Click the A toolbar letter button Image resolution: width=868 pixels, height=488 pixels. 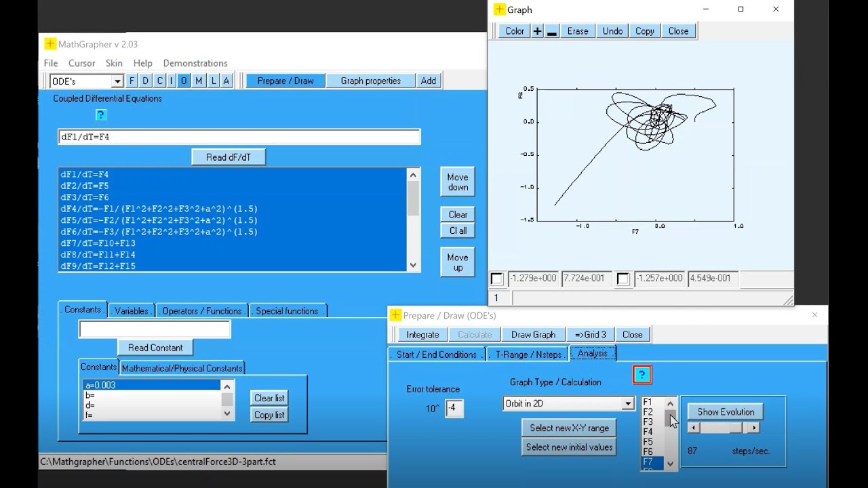(x=226, y=81)
